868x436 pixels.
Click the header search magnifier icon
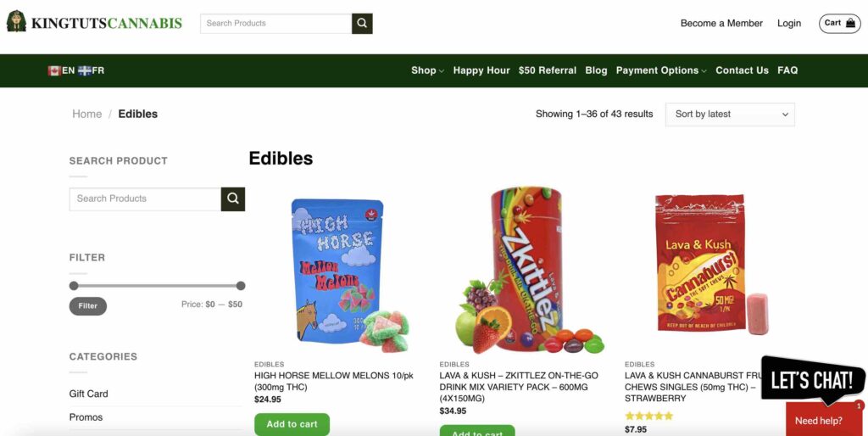362,23
